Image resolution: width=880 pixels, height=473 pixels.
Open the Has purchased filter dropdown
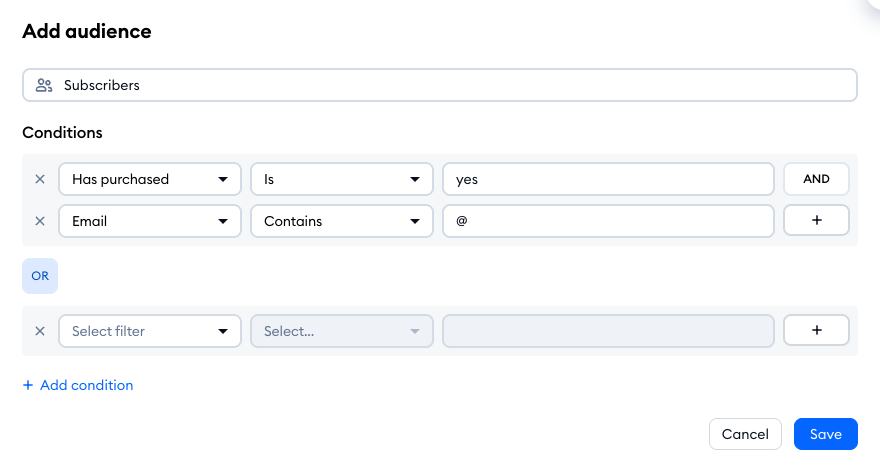[150, 180]
